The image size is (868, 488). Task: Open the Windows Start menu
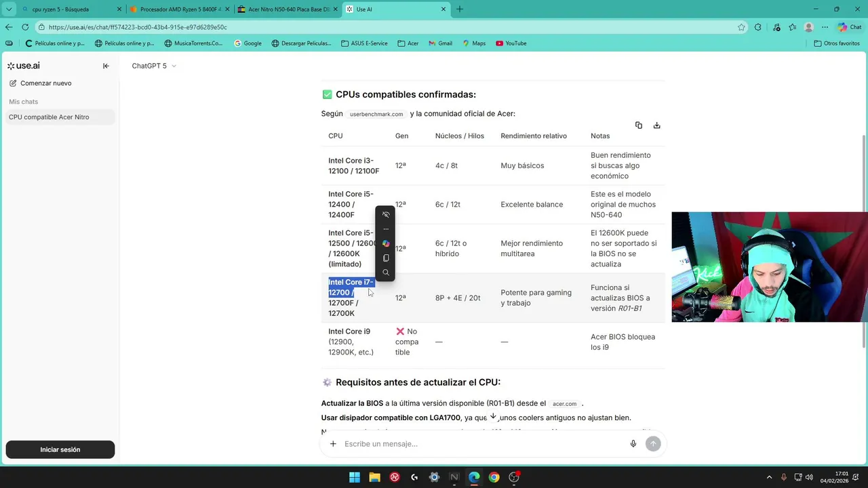coord(355,477)
